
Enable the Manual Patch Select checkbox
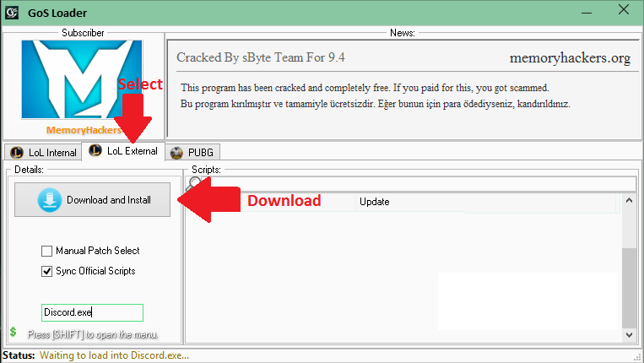pos(46,251)
